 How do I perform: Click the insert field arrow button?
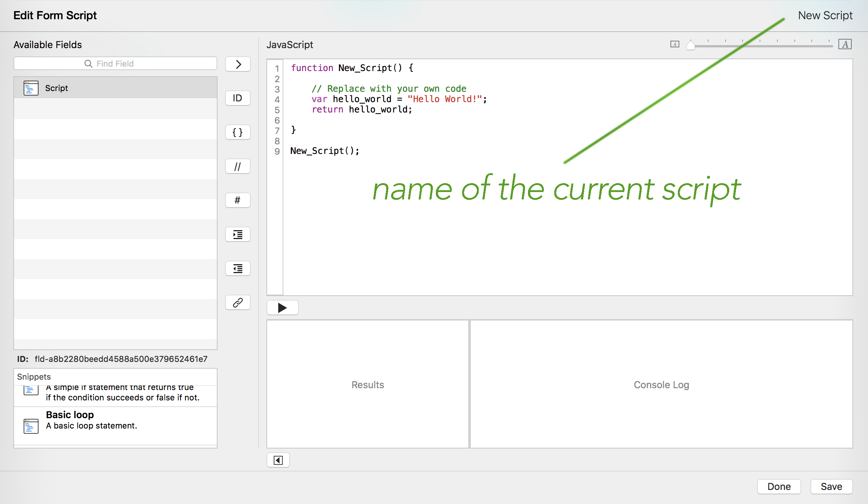pos(238,64)
